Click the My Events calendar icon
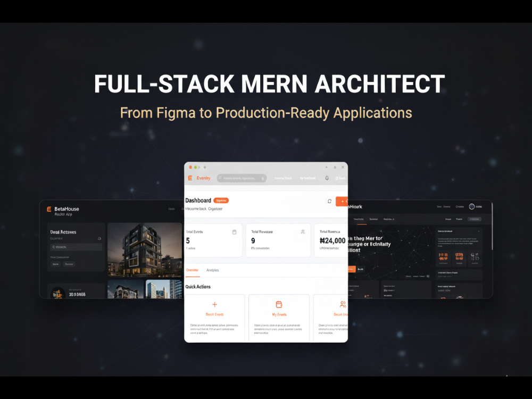Screen dimensions: 532x399 [x=279, y=304]
